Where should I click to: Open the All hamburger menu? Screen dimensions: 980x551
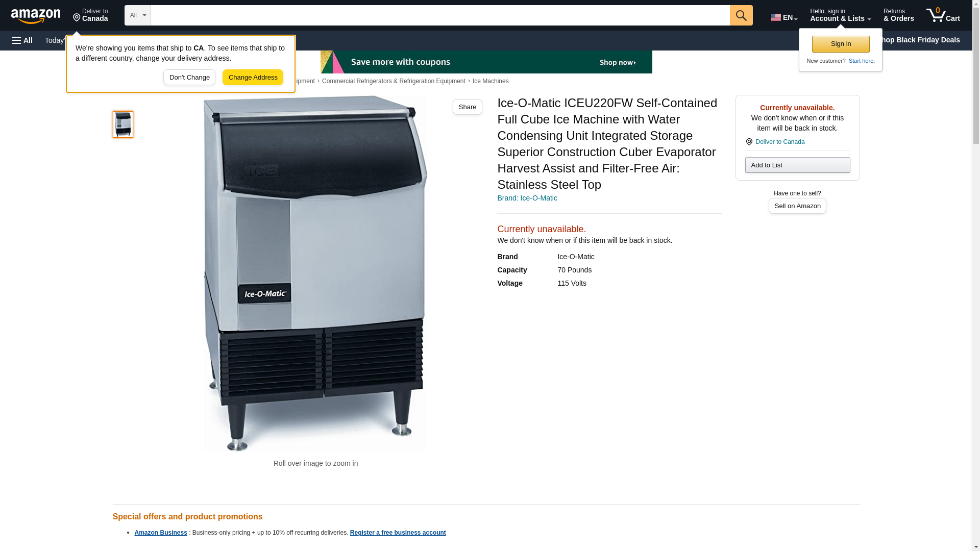pos(22,40)
